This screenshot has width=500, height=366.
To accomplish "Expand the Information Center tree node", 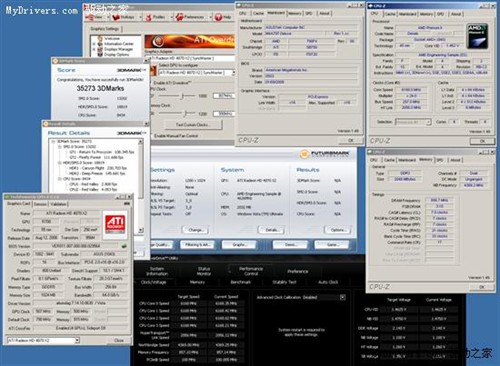I will click(94, 44).
